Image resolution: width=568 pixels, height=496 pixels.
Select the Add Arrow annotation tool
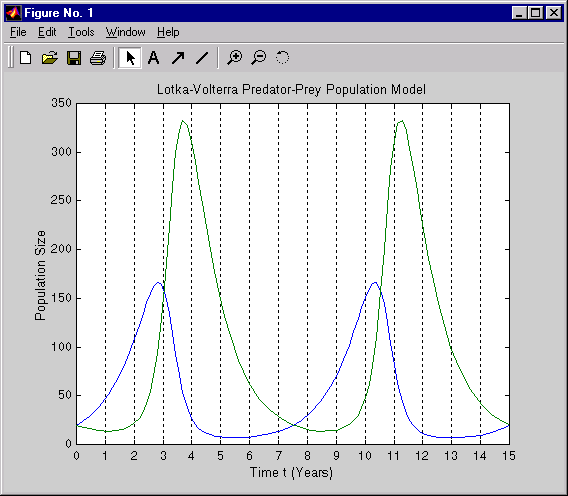pos(178,58)
